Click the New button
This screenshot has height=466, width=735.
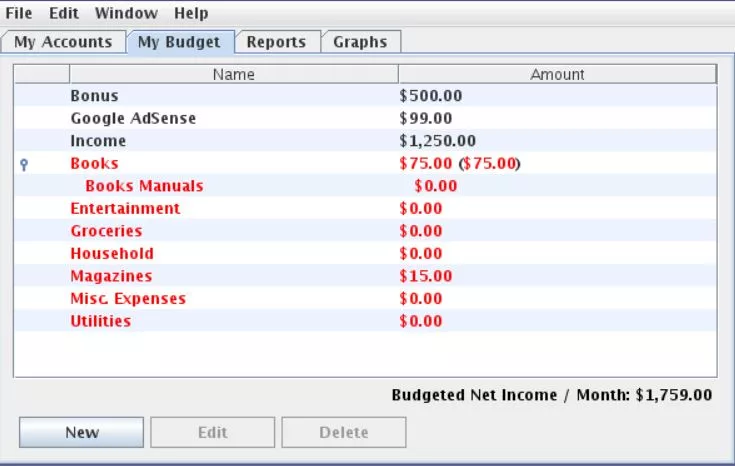(82, 432)
